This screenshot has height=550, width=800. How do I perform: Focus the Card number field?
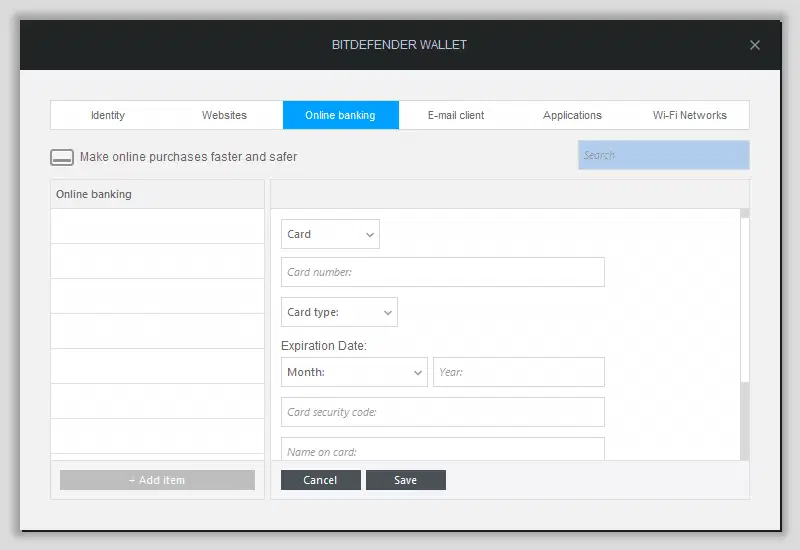442,272
